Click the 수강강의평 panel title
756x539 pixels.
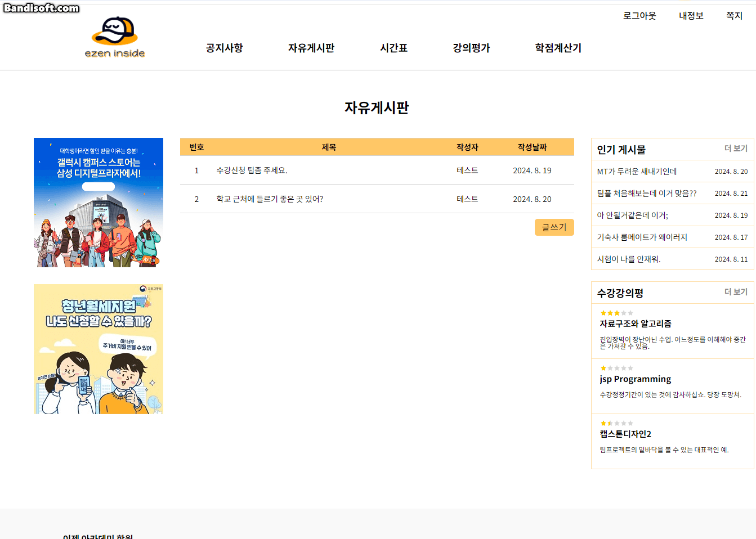click(620, 293)
